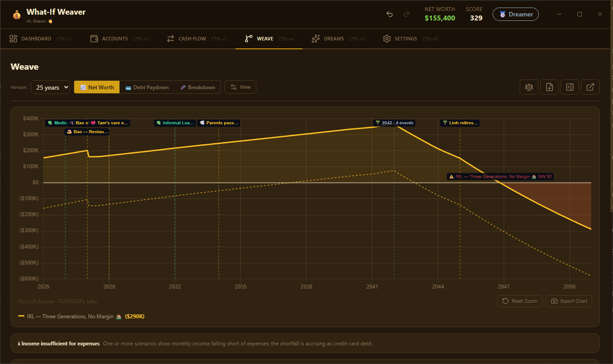Toggle the side panel collapse icon
This screenshot has width=613, height=364.
pyautogui.click(x=570, y=87)
